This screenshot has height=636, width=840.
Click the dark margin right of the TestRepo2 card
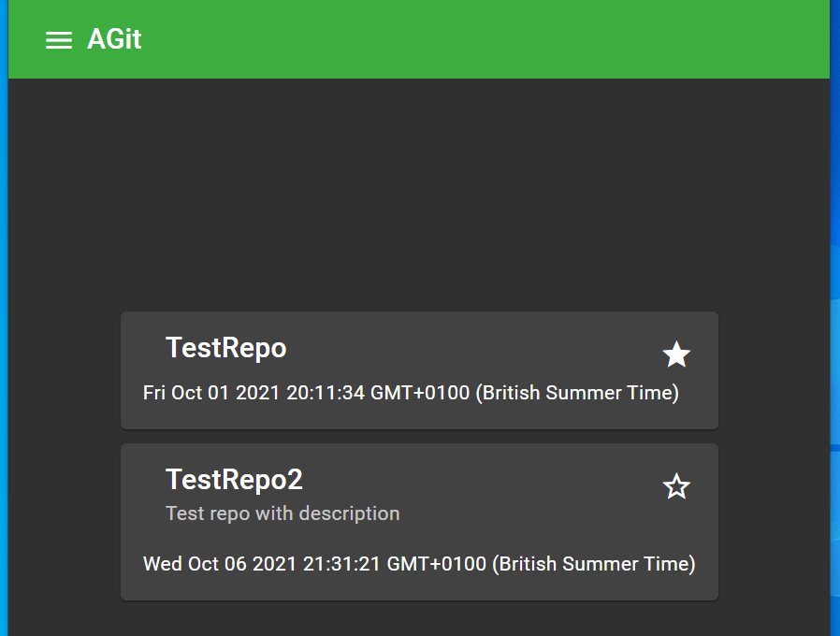(773, 522)
